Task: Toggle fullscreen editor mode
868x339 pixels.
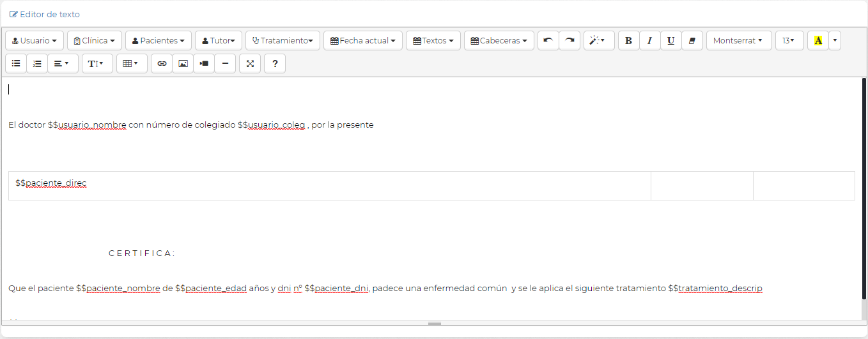Action: coord(250,64)
